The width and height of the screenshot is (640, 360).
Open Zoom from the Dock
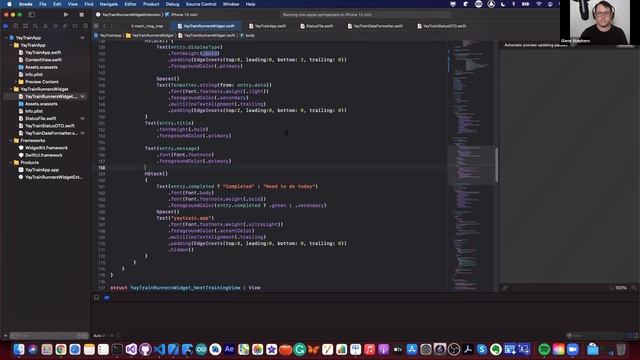point(573,349)
